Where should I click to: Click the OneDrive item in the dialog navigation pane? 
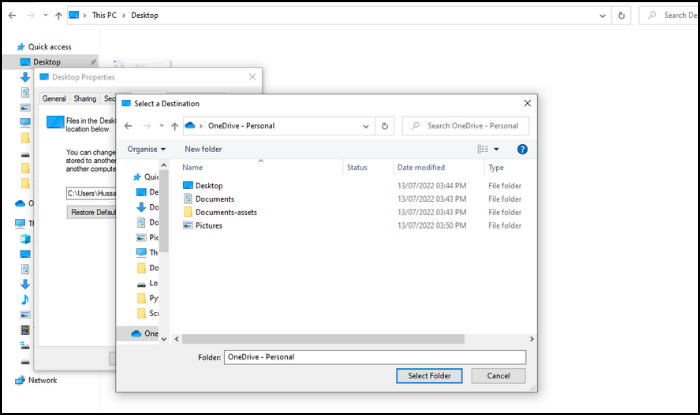tap(146, 333)
